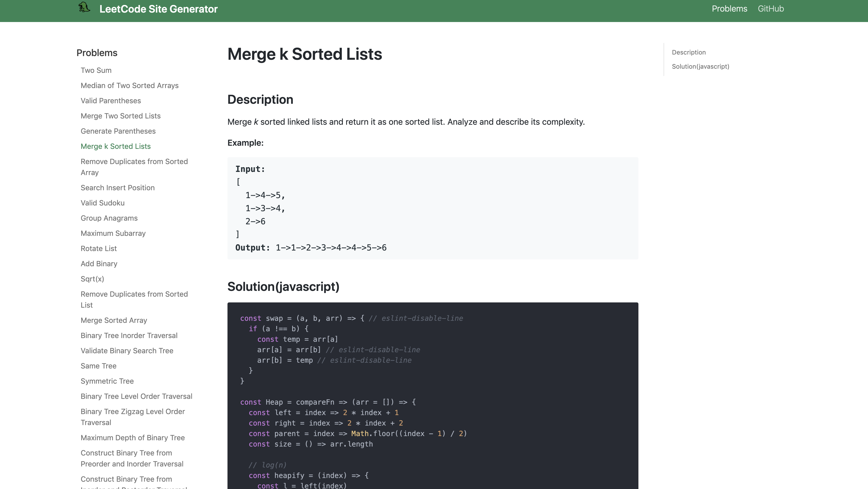Expand the Problems sidebar list
868x489 pixels.
tap(97, 52)
